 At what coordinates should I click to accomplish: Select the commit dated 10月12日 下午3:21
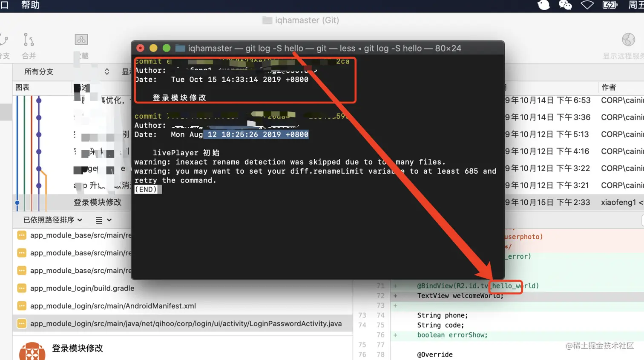tap(547, 186)
